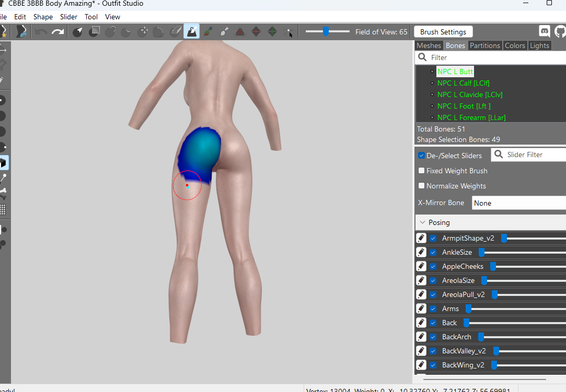Screen dimensions: 566x392
Task: Enable the Fixed Weight Brush checkbox
Action: [421, 171]
